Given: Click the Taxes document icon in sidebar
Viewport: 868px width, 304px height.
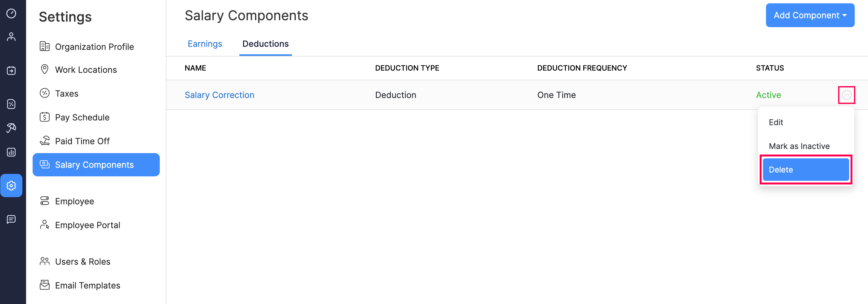Looking at the screenshot, I should pos(12,104).
